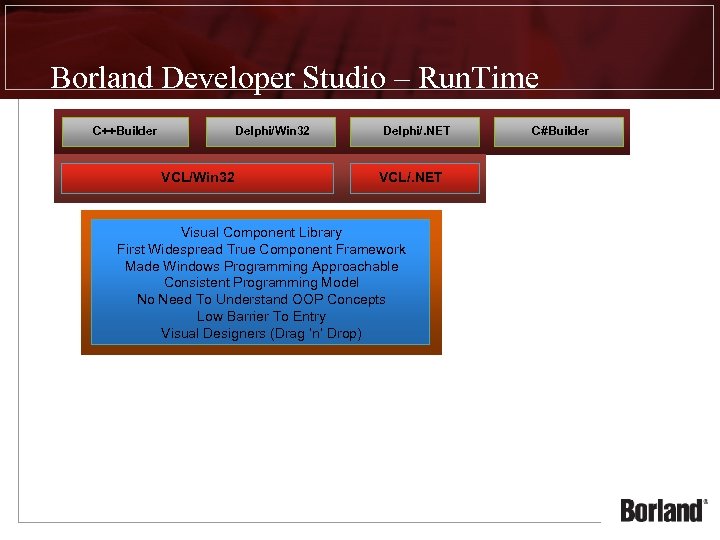Select the Delphi/Win32 box
This screenshot has width=720, height=540.
click(271, 132)
